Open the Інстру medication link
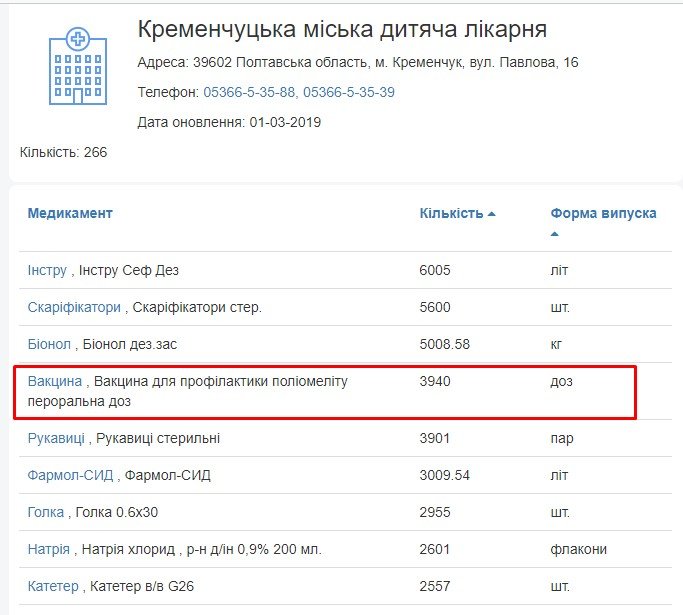The width and height of the screenshot is (683, 615). [47, 270]
